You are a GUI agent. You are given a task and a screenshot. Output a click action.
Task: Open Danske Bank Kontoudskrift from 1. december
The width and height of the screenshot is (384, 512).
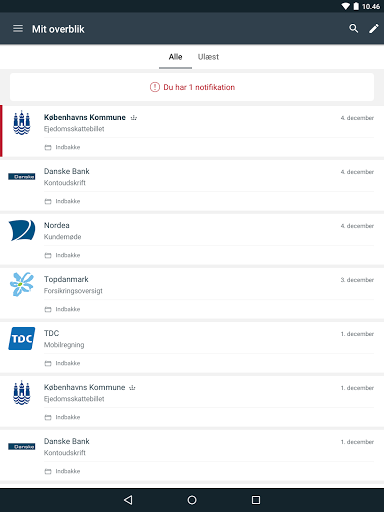[192, 455]
